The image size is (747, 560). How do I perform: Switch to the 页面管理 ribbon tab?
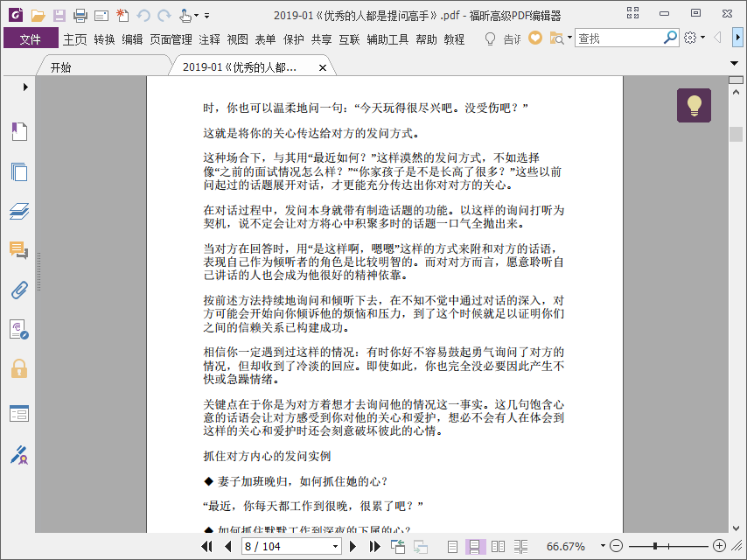(171, 39)
